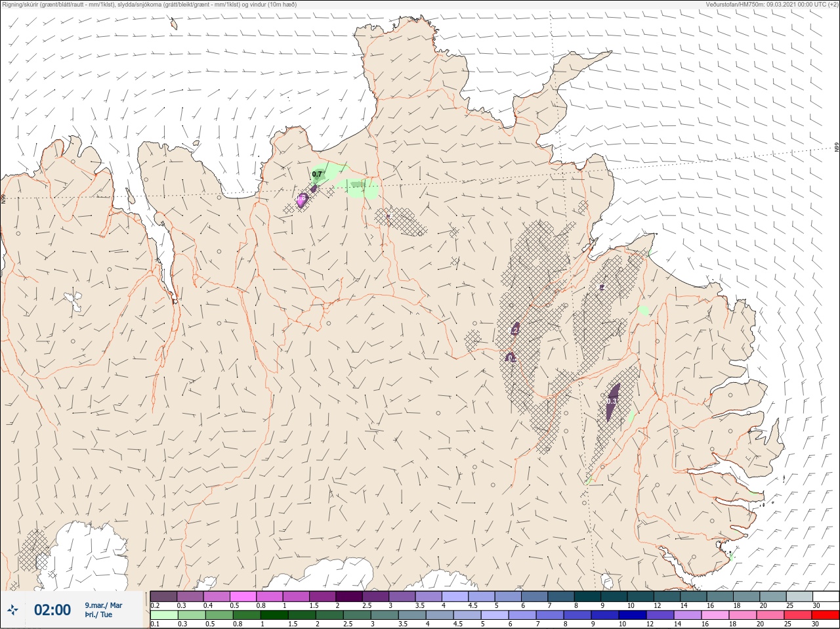This screenshot has height=629, width=840.
Task: Click the map title text starting 'Rigning/skúrir'
Action: [150, 5]
